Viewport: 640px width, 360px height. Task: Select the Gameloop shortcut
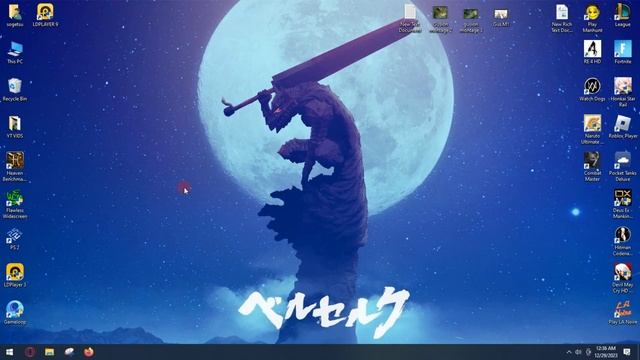(x=15, y=313)
